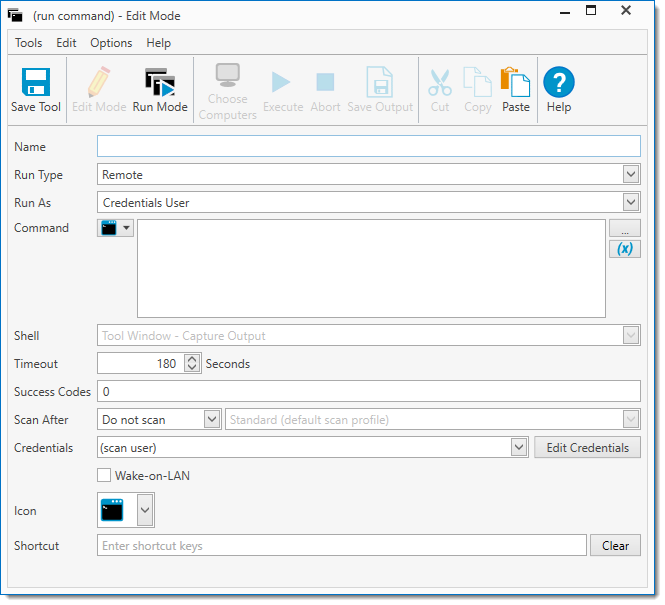The height and width of the screenshot is (605, 665).
Task: Click the Edit Credentials button
Action: point(588,448)
